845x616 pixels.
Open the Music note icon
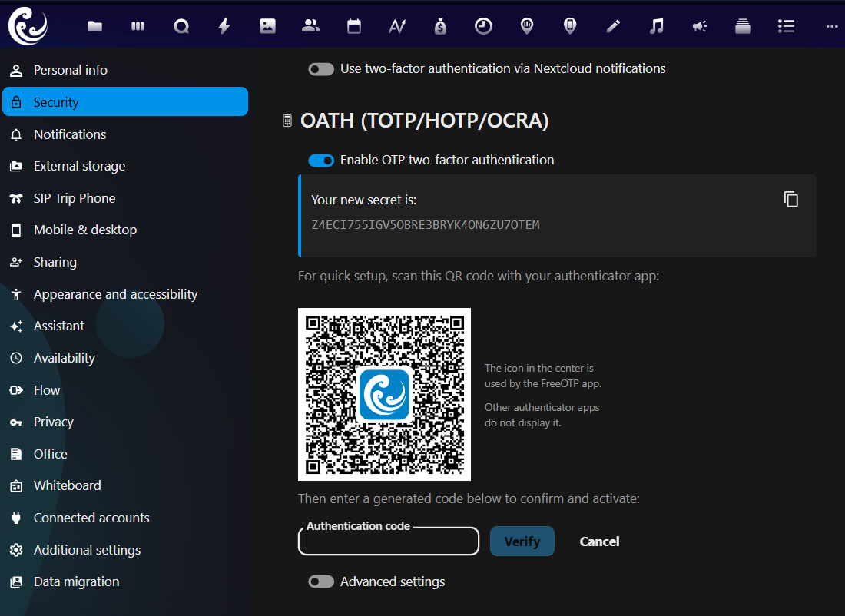[656, 26]
